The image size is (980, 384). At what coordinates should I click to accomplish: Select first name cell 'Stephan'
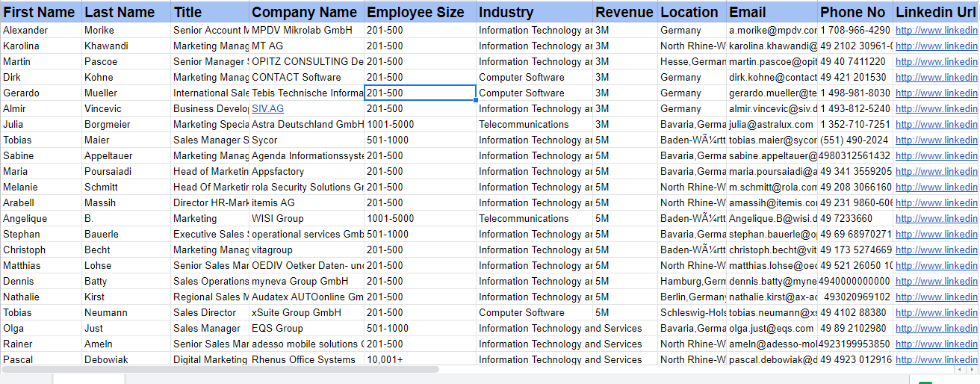tap(41, 234)
